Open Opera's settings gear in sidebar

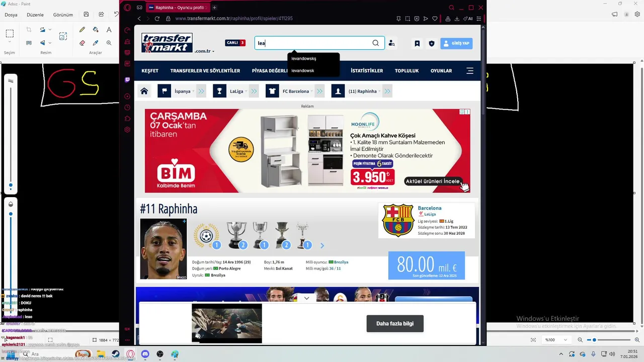(x=127, y=130)
